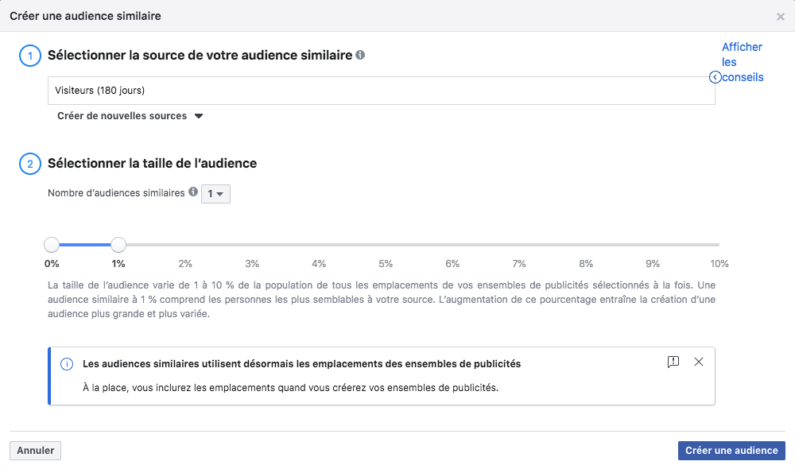Click the circled chevron beside Afficher les conseils
This screenshot has width=795, height=469.
[715, 77]
